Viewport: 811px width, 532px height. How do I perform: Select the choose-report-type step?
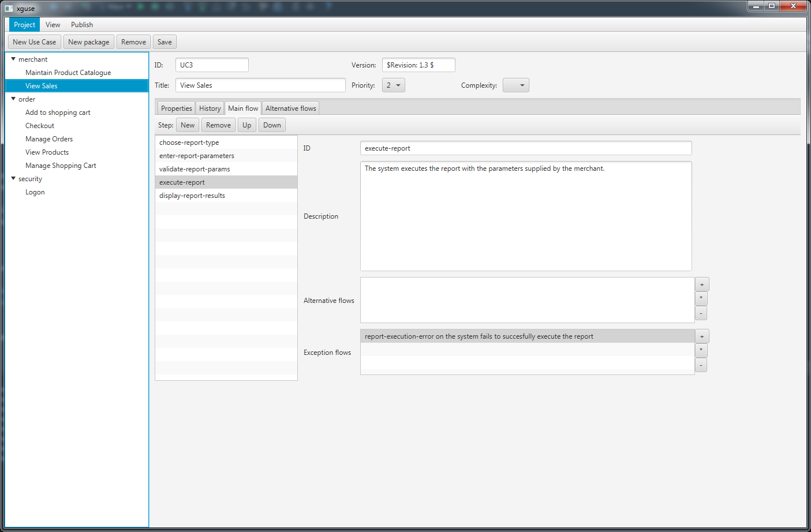[x=226, y=143]
